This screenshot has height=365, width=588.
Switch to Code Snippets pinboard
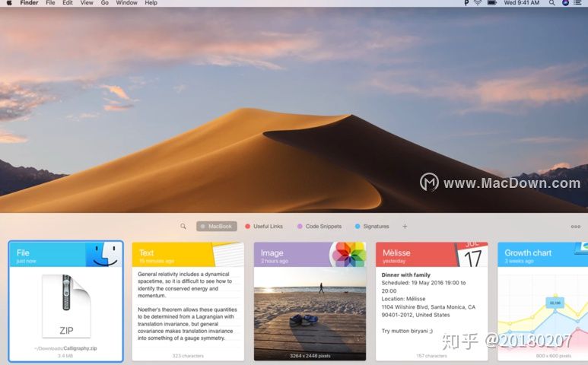(319, 227)
